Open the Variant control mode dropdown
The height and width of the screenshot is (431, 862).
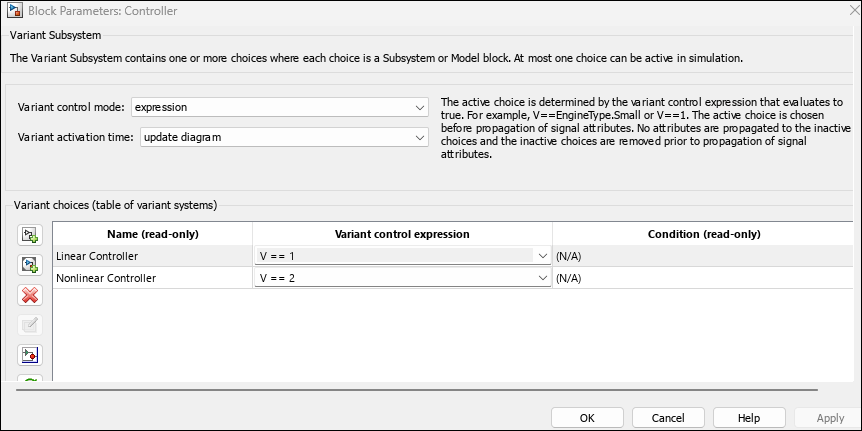pos(279,107)
